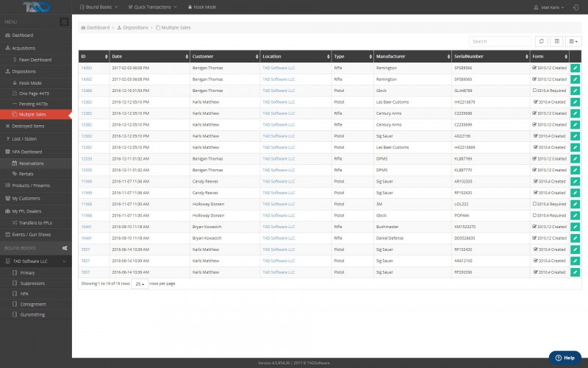This screenshot has width=588, height=368.
Task: Click edit pencil for first Remington SP589566 row
Action: click(x=575, y=68)
